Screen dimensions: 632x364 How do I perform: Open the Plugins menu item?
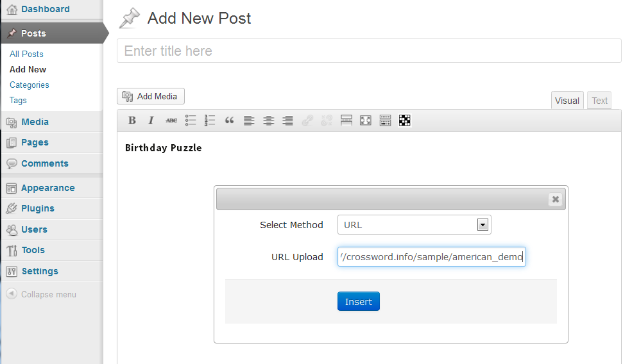coord(37,208)
